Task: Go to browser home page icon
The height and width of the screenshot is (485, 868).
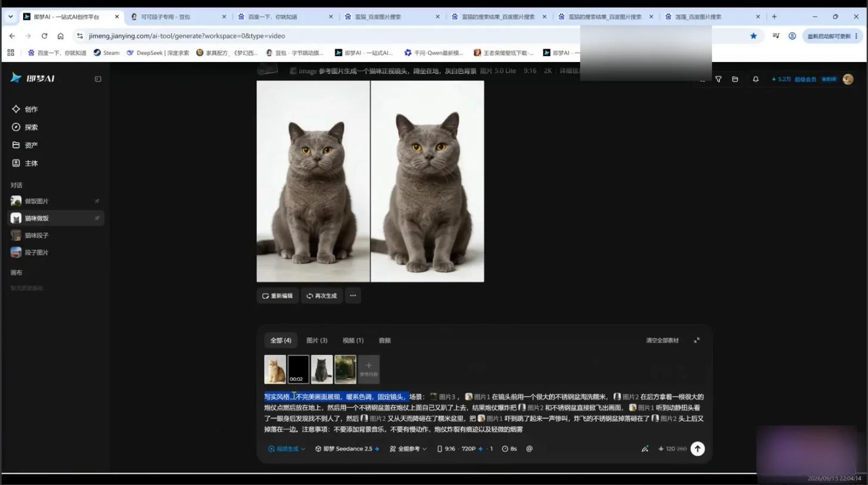Action: click(x=60, y=36)
